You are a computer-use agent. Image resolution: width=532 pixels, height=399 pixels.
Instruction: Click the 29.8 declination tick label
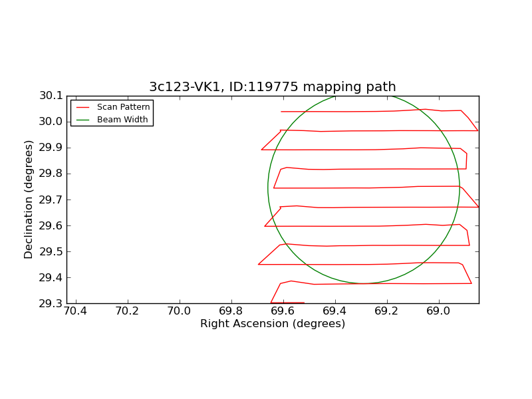(x=51, y=174)
